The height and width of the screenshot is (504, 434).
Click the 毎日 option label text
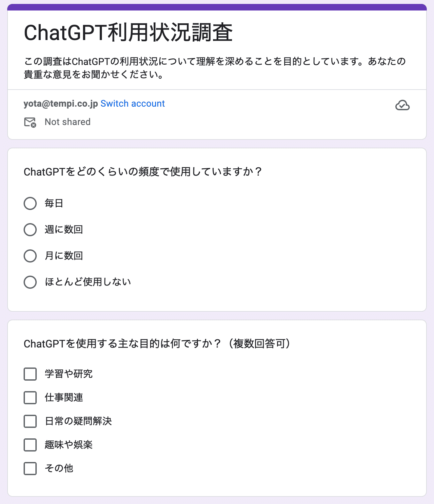point(54,203)
